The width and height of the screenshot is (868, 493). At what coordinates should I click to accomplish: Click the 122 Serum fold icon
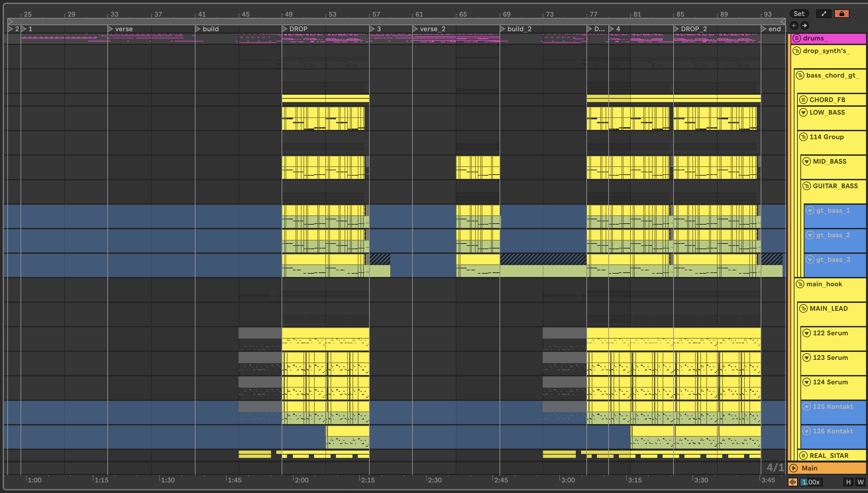click(x=807, y=333)
